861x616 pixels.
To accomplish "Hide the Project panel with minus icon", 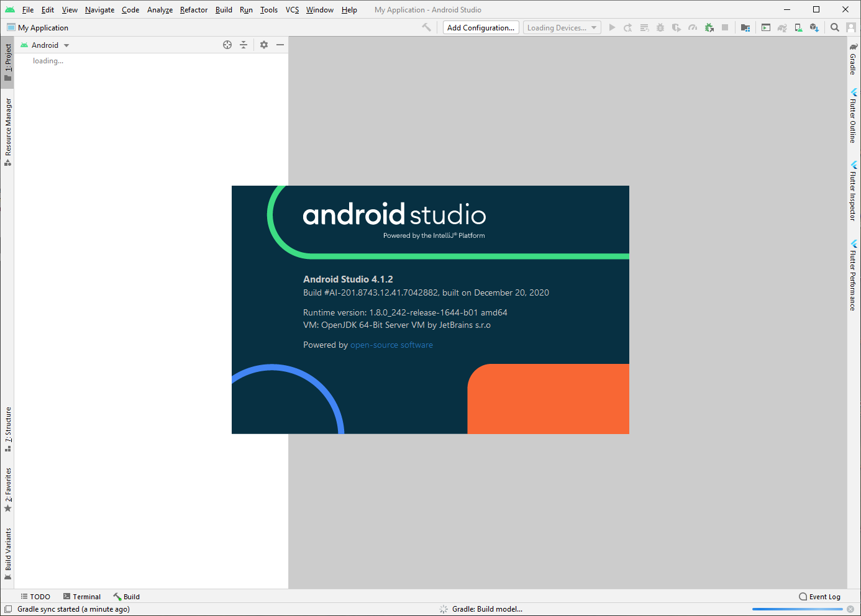I will click(280, 45).
